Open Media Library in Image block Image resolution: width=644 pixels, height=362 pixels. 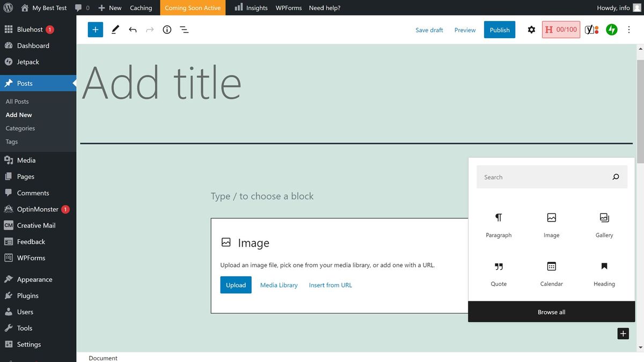tap(279, 285)
